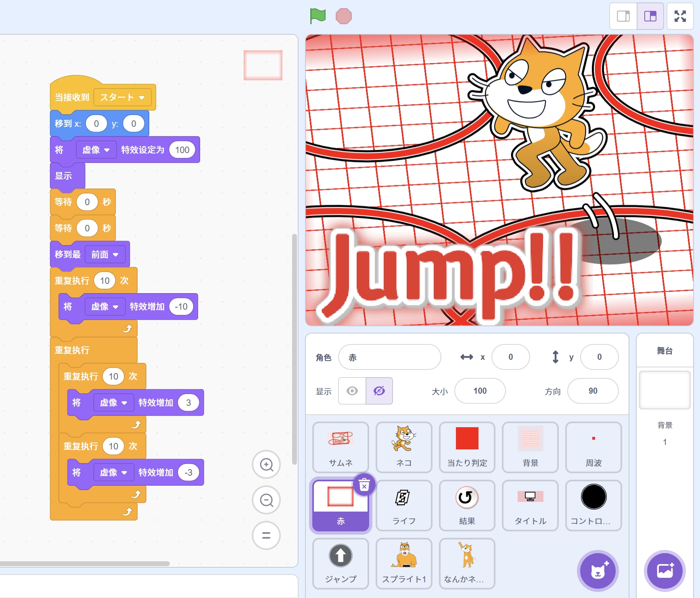Select the ネコ sprite

click(403, 447)
